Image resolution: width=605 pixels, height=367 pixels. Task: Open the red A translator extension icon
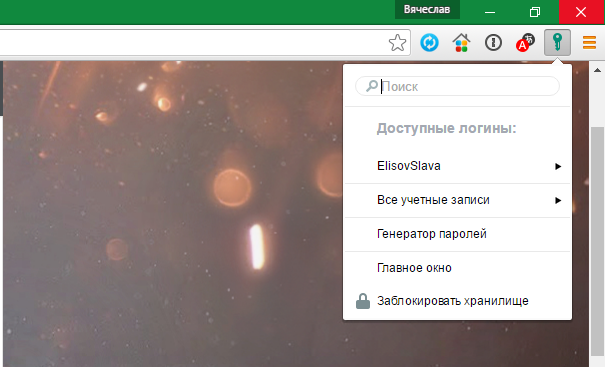(x=525, y=42)
